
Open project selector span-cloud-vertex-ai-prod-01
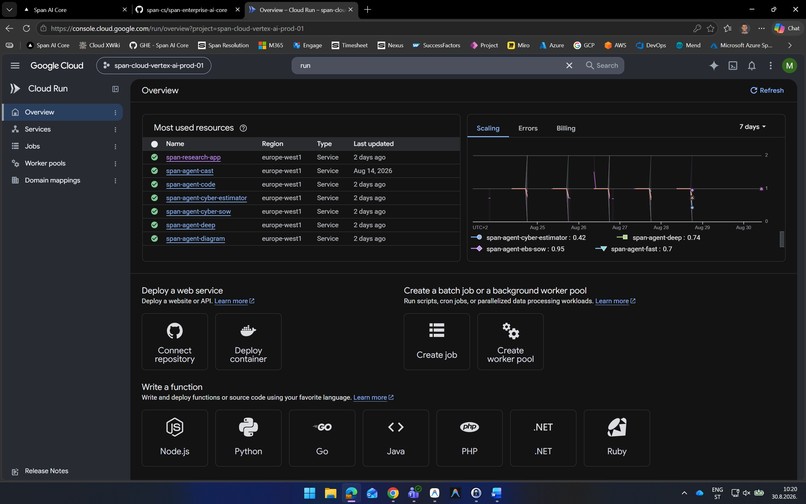(x=154, y=65)
